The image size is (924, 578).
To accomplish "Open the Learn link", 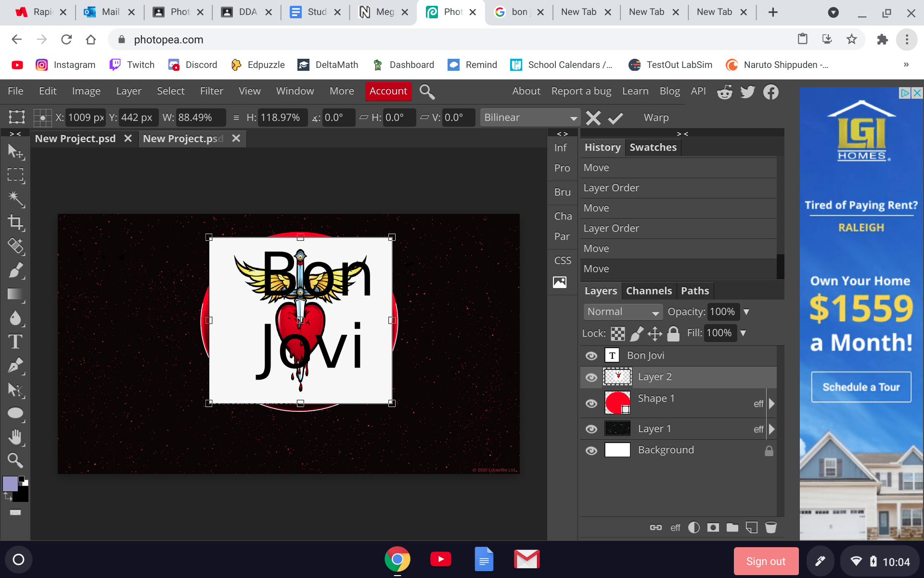I will [635, 91].
